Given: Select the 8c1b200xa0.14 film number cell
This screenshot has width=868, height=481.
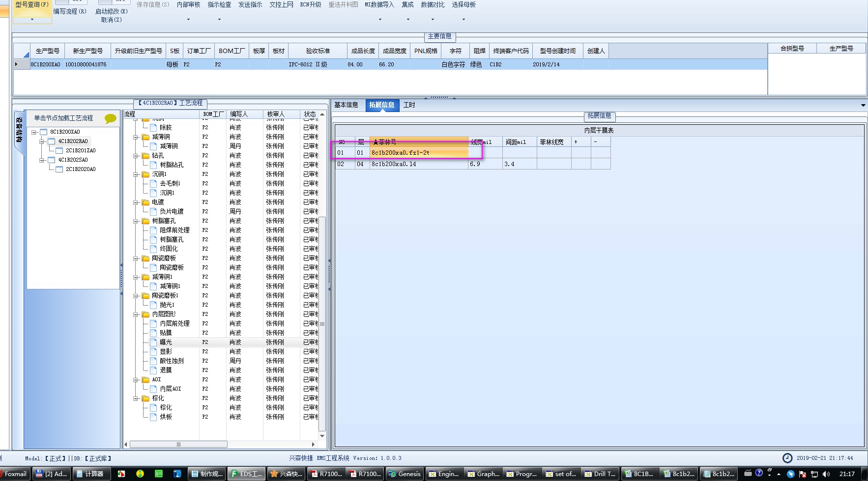Looking at the screenshot, I should (x=419, y=164).
